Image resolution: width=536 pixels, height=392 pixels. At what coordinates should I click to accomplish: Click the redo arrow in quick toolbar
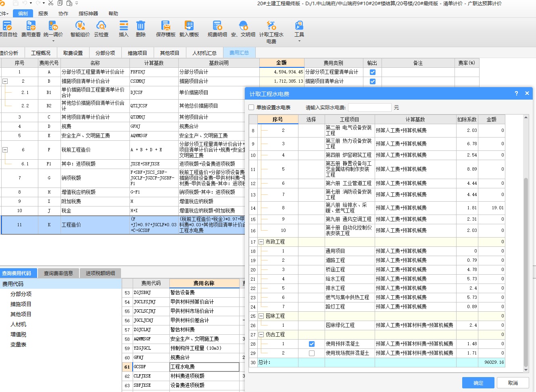38,3
